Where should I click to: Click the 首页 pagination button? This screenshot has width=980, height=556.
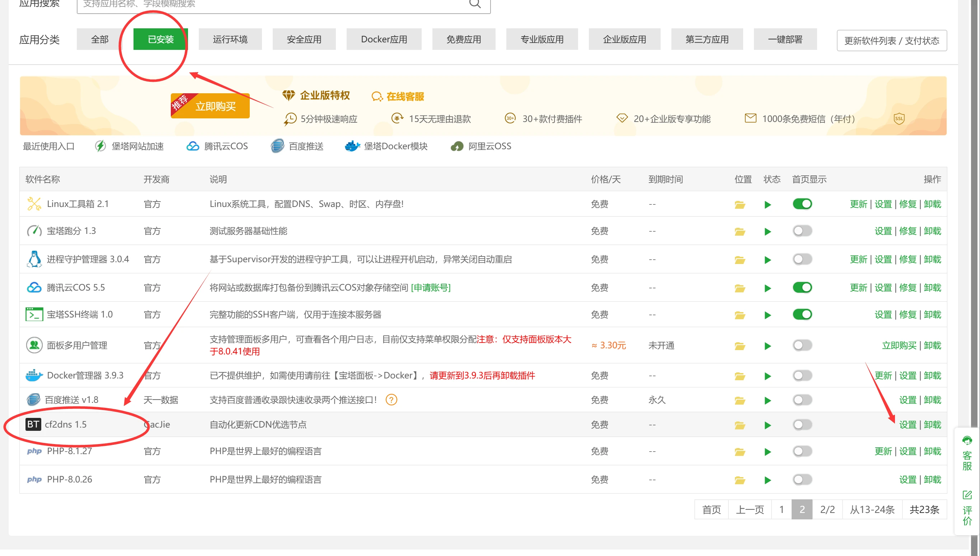[x=712, y=509]
